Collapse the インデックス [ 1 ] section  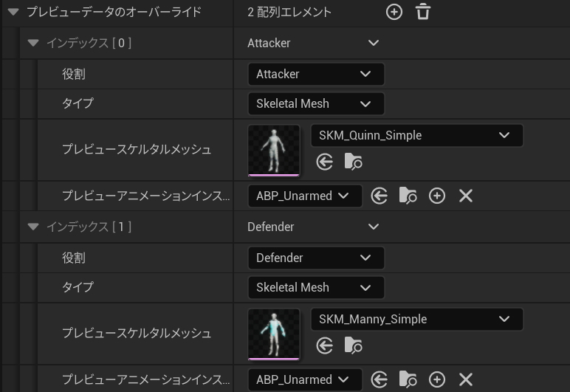tap(32, 227)
